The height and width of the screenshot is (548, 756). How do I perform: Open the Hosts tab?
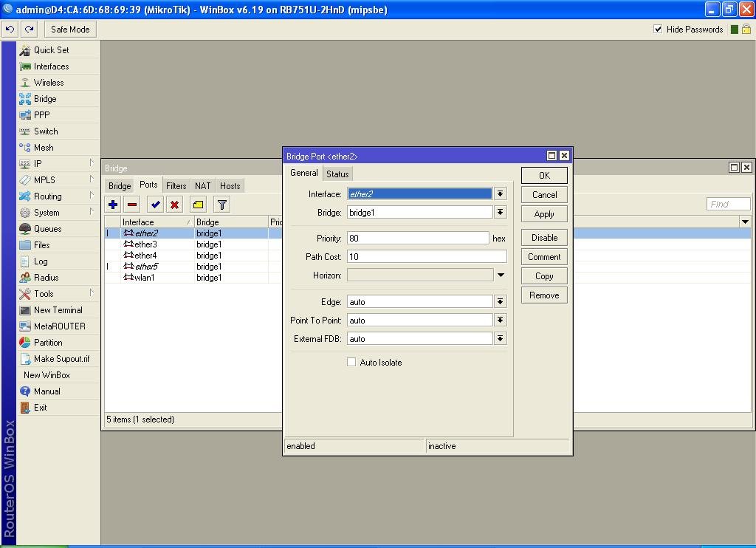[230, 185]
